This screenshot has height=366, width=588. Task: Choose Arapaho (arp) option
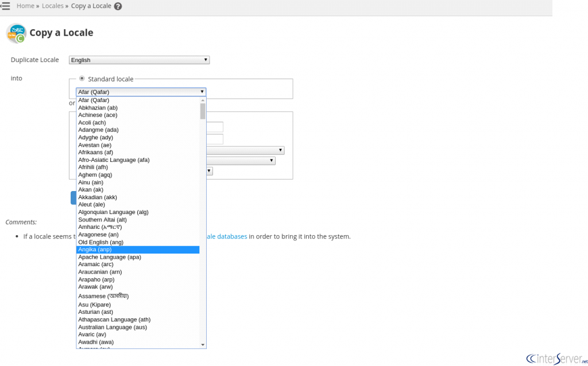pos(138,279)
